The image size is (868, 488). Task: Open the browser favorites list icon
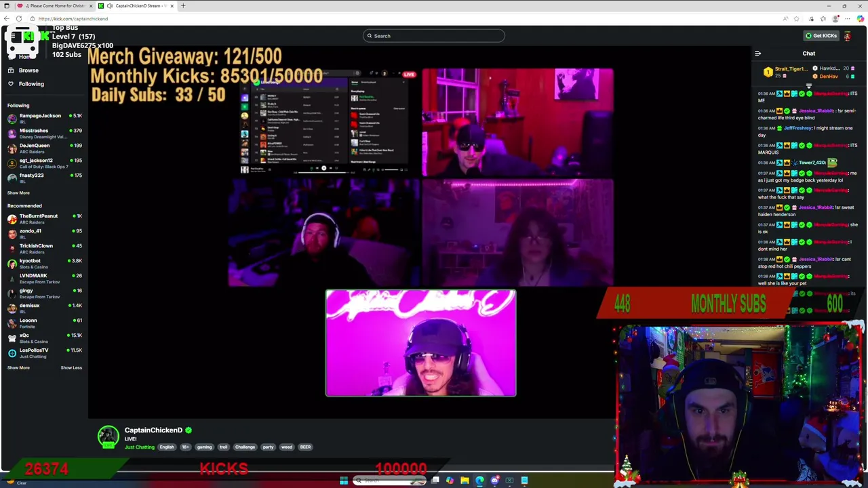click(823, 18)
